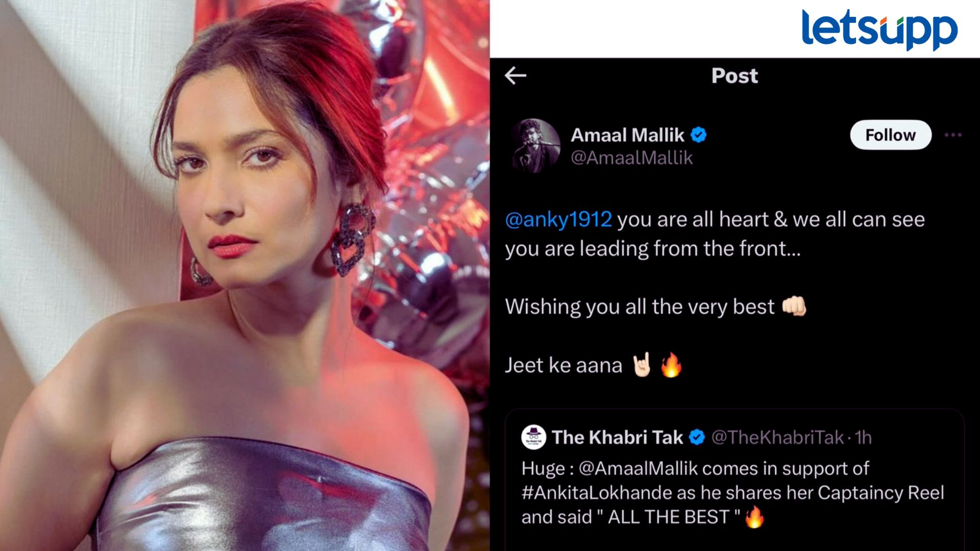Open Amaal Mallik's profile picture
The width and height of the screenshot is (980, 551).
point(534,145)
